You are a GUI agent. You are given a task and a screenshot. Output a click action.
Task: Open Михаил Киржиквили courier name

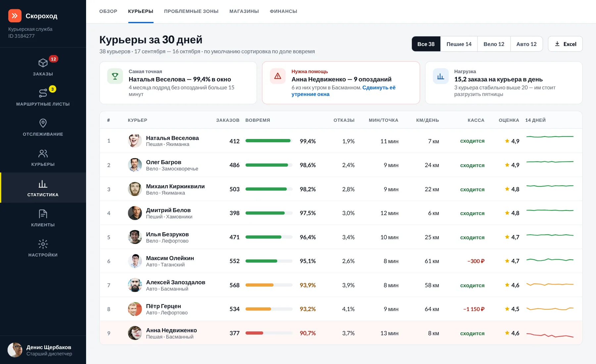[175, 186]
